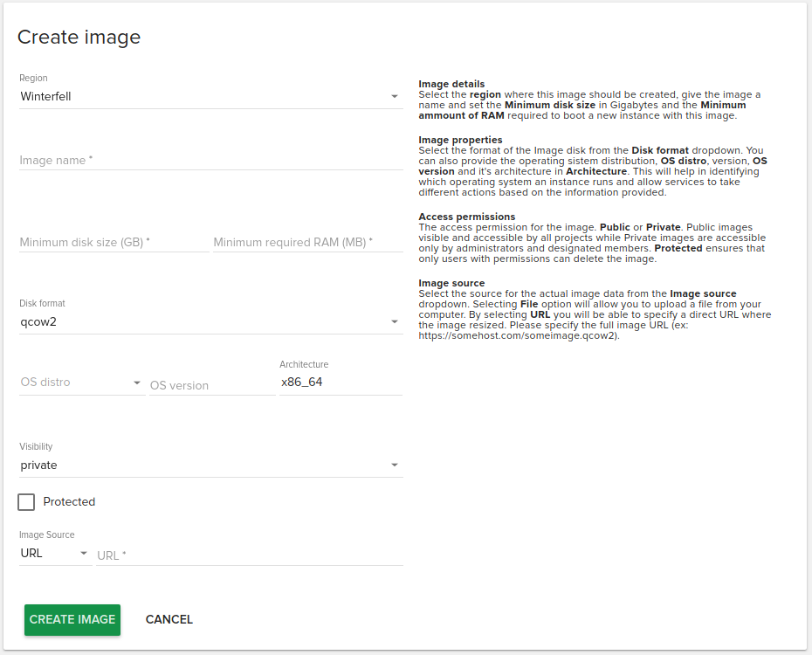
Task: Focus the image URL text field
Action: 249,555
